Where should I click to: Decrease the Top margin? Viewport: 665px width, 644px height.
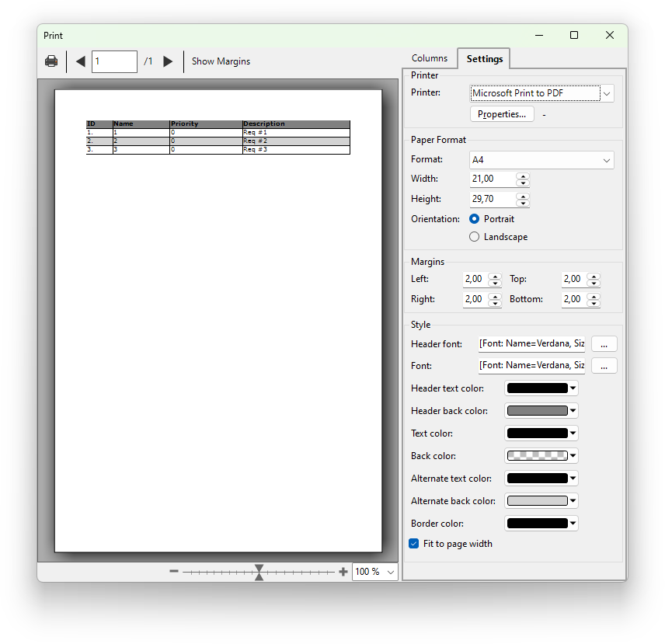point(594,283)
